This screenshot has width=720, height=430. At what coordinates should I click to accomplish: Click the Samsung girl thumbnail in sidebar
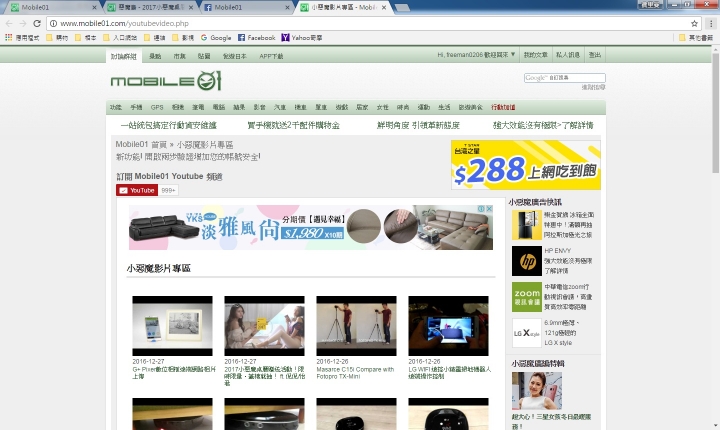pyautogui.click(x=537, y=390)
